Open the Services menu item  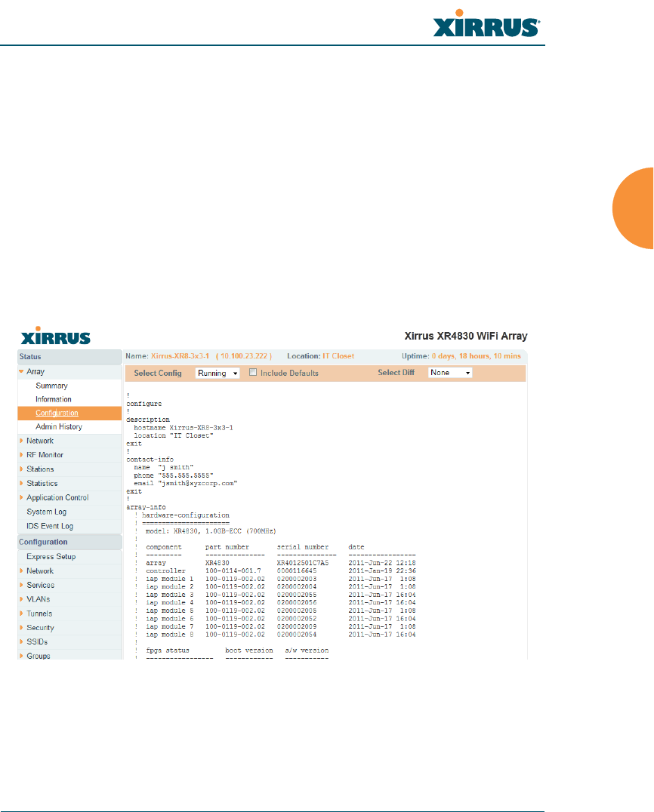41,585
